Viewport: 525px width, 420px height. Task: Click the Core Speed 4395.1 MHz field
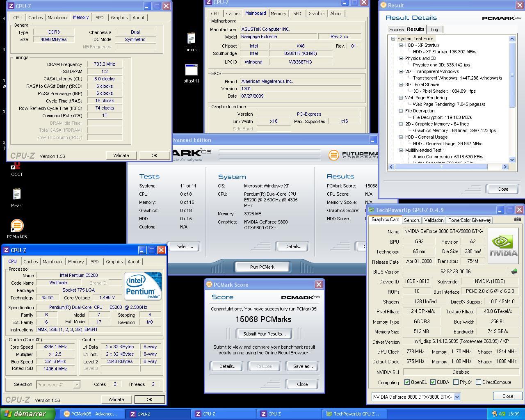(x=56, y=347)
